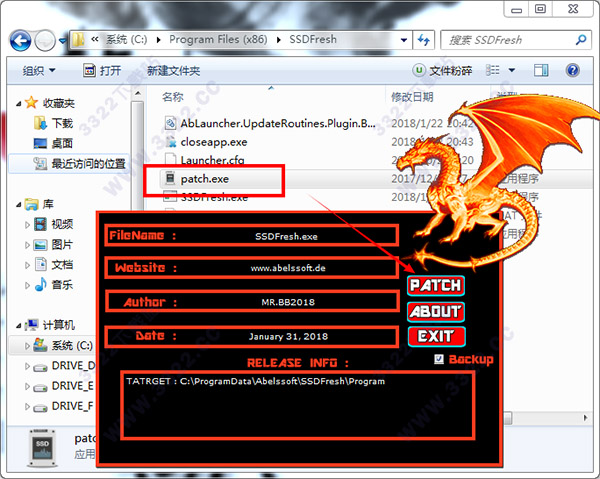600x479 pixels.
Task: Open the view options dropdown arrow
Action: pyautogui.click(x=512, y=70)
